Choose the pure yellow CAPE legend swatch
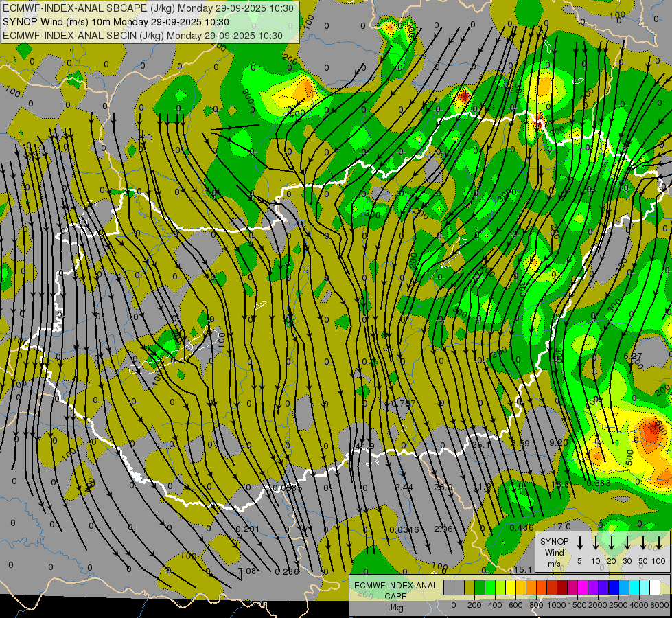The width and height of the screenshot is (672, 618). click(x=511, y=587)
